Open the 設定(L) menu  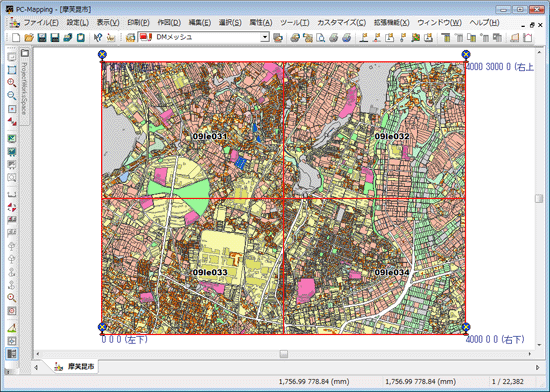coord(78,23)
